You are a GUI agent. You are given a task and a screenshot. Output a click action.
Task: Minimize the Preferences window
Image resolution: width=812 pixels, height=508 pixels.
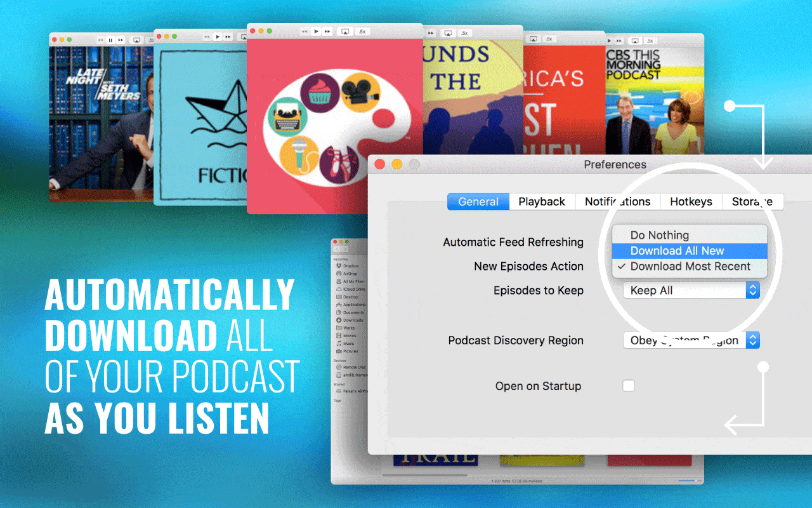[x=397, y=164]
